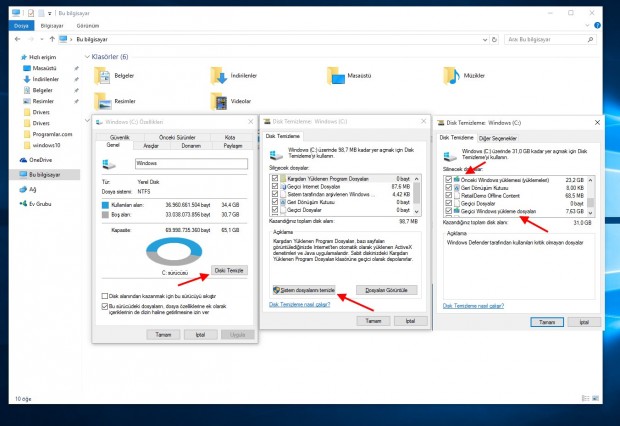Click the drive name field containing Windows
Image resolution: width=620 pixels, height=426 pixels.
[x=191, y=163]
